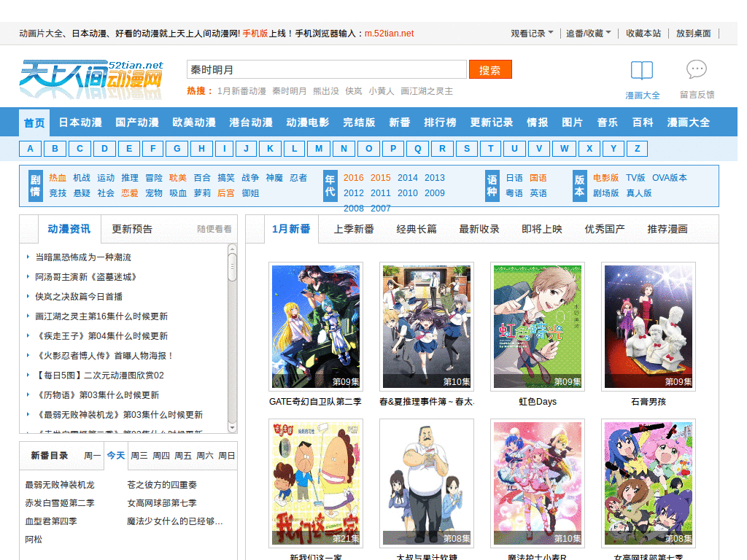Open news 《历物语》第03集什么时候更新
Image resolution: width=747 pixels, height=560 pixels.
97,395
